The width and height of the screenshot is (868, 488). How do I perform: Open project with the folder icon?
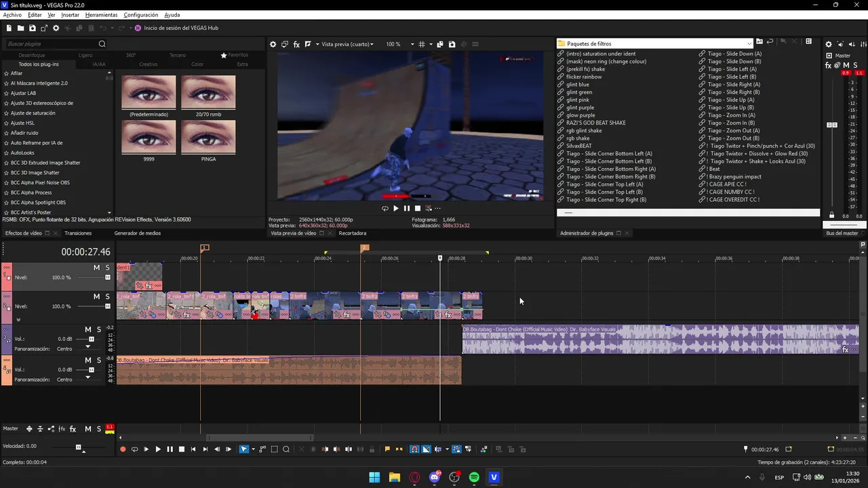click(21, 28)
